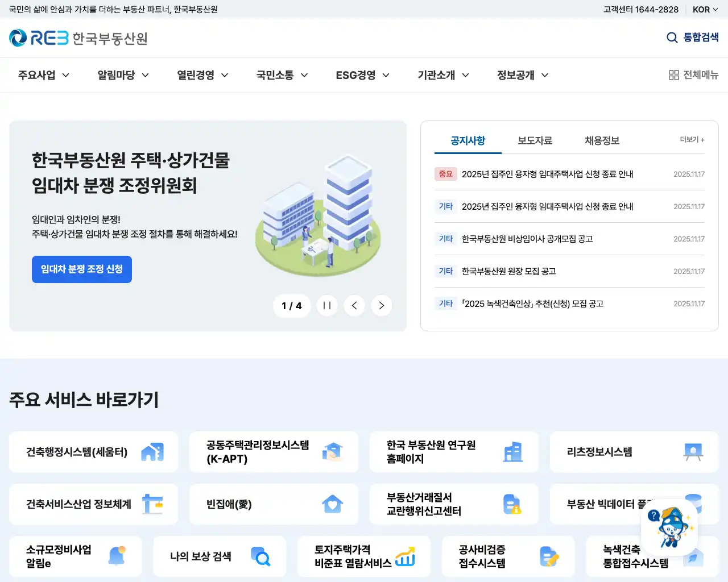
Task: Pause the banner carousel slideshow
Action: pyautogui.click(x=327, y=305)
